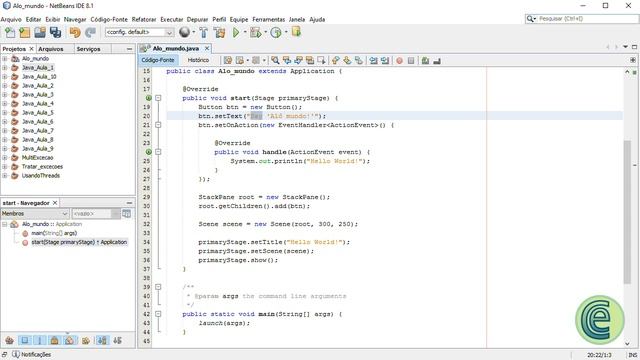Open Notificações in the status bar

click(32, 354)
